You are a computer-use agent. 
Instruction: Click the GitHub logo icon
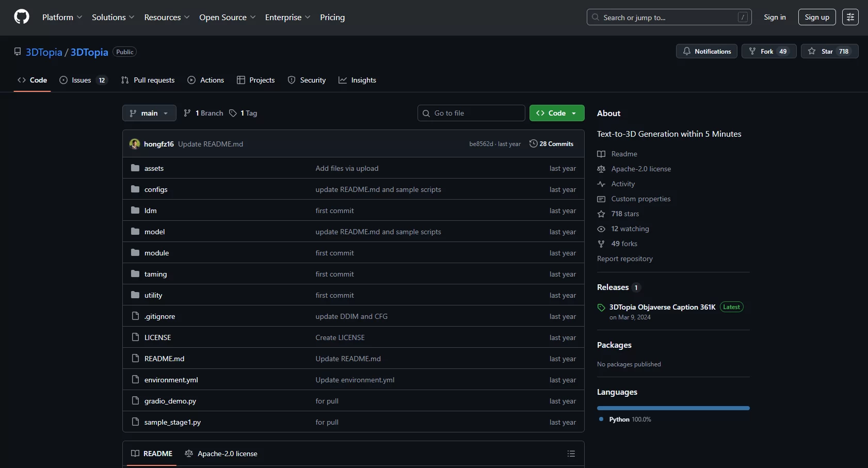coord(22,17)
